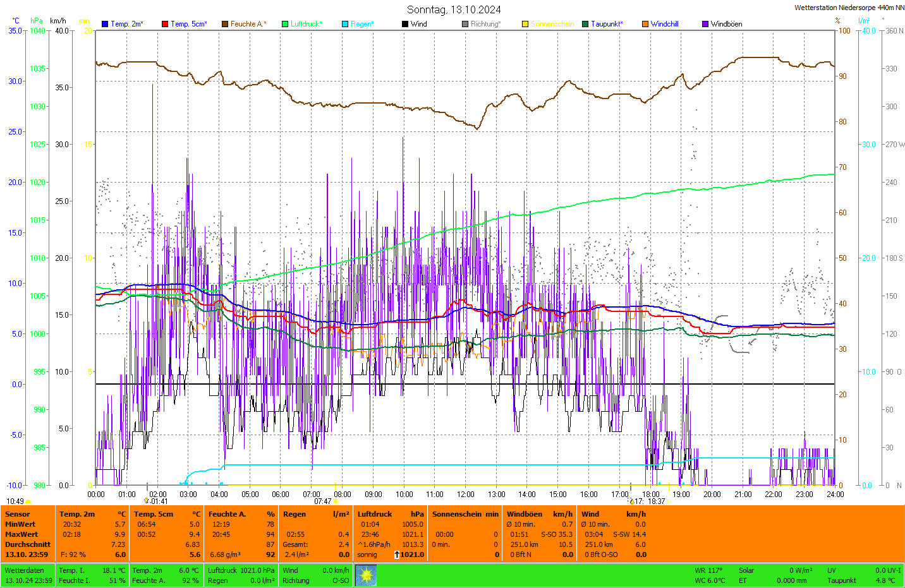The width and height of the screenshot is (905, 588).
Task: Toggle the gray Richtung legend box
Action: 465,24
